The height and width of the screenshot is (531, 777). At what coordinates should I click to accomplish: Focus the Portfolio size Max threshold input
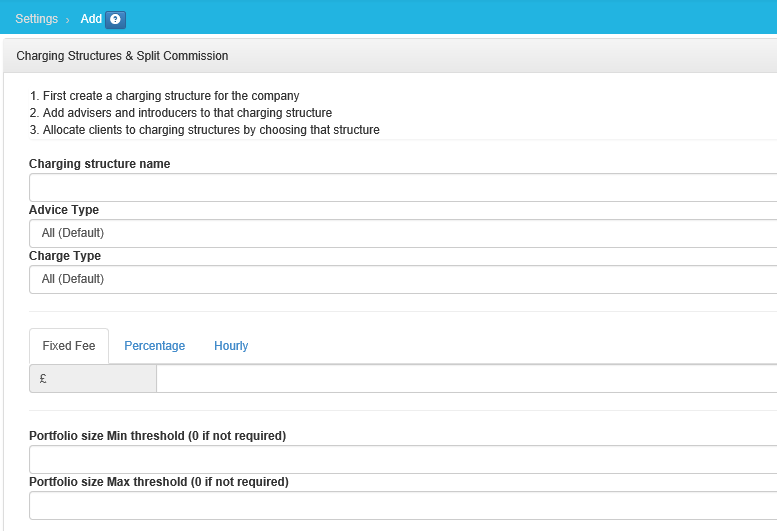[x=402, y=505]
